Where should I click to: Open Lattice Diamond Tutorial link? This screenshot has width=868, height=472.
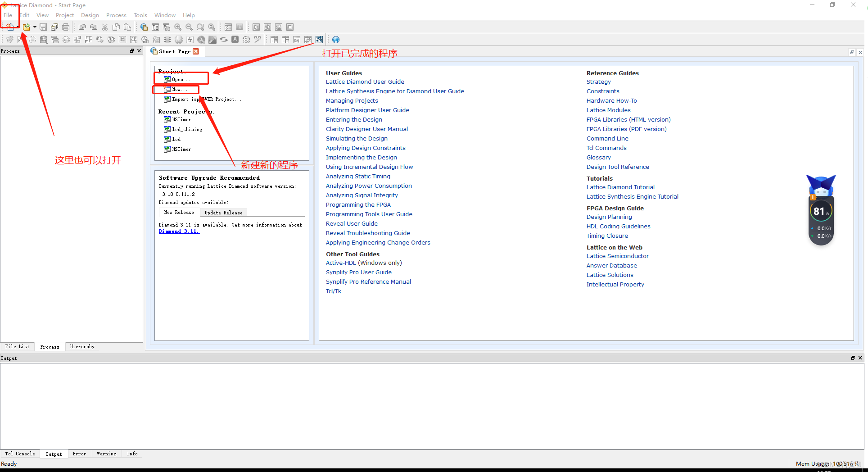click(620, 187)
